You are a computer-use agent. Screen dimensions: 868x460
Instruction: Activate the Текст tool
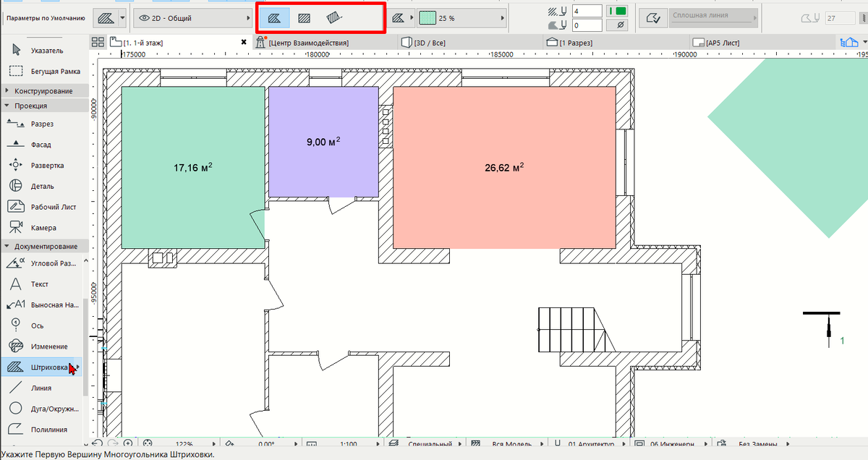pyautogui.click(x=42, y=284)
